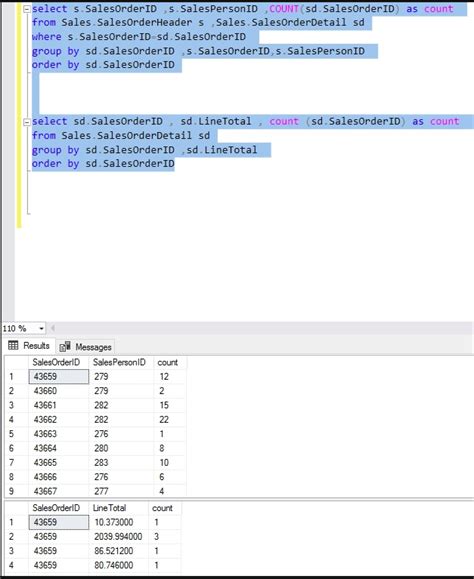Click SalesPersonID 279 in row 2
Image resolution: width=474 pixels, height=579 pixels.
[121, 391]
